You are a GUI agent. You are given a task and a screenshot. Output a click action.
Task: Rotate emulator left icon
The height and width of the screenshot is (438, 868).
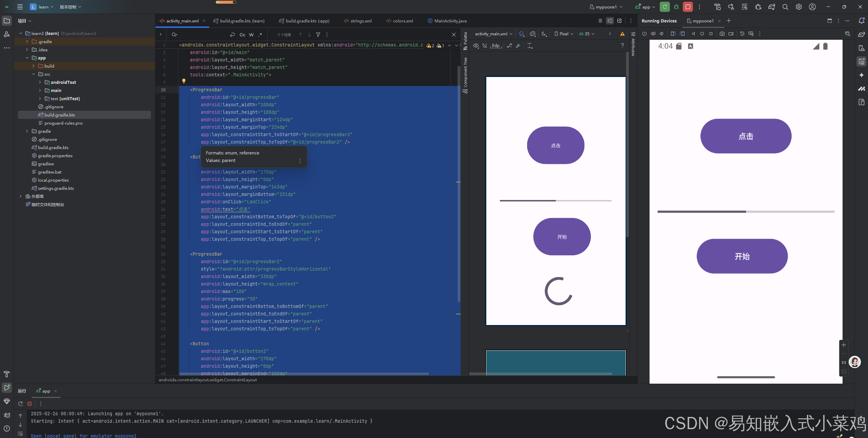pos(673,34)
